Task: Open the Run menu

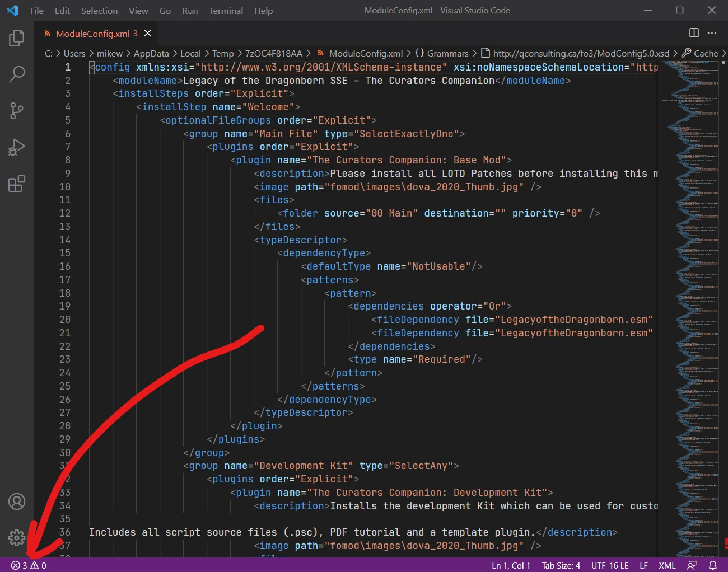Action: point(190,11)
